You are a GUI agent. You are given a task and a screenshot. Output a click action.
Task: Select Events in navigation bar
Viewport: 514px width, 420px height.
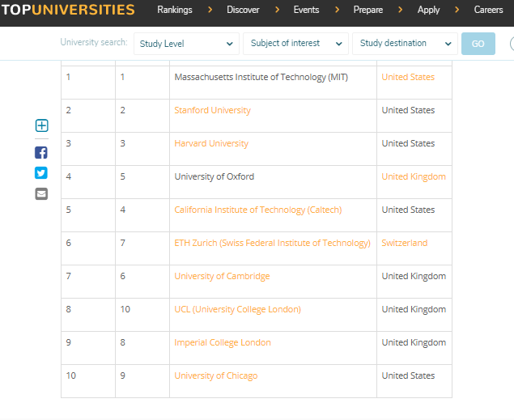306,11
